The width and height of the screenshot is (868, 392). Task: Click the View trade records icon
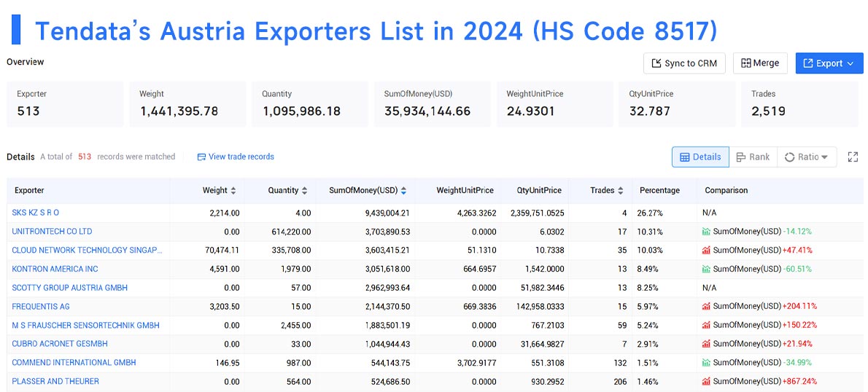[x=201, y=157]
